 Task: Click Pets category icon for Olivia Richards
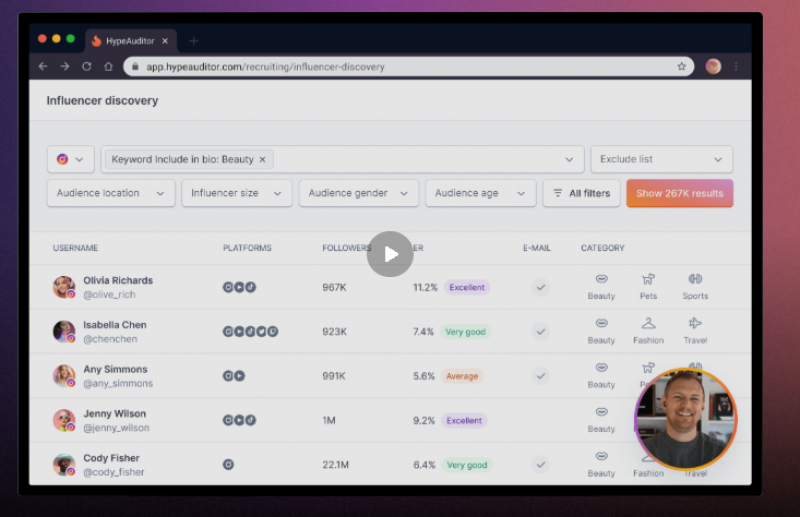(x=648, y=280)
